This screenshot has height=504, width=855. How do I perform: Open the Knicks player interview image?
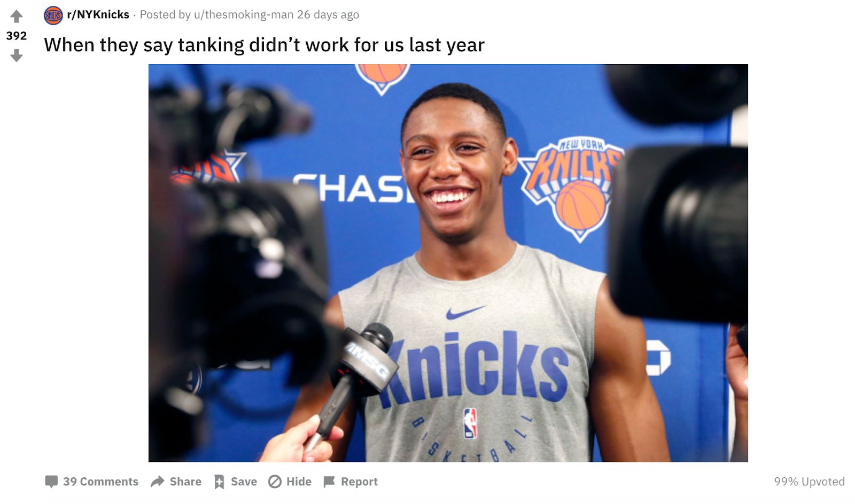coord(448,263)
